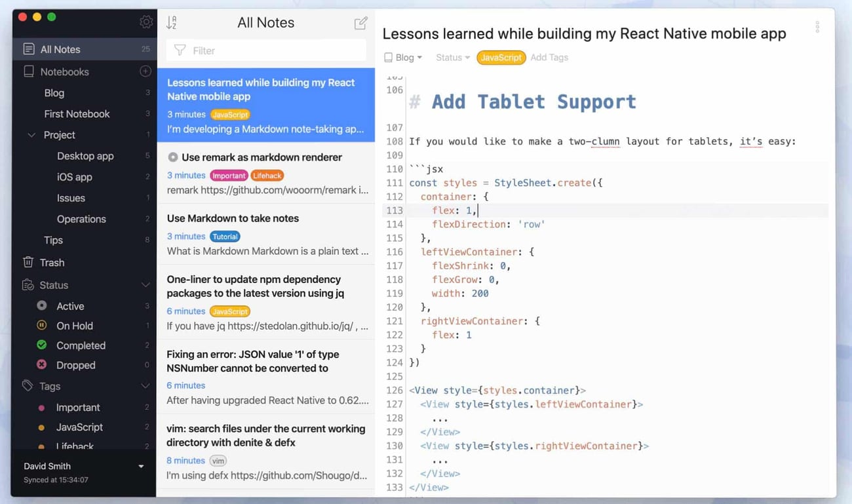Click the Tags icon in the sidebar
Image resolution: width=852 pixels, height=504 pixels.
[x=28, y=386]
